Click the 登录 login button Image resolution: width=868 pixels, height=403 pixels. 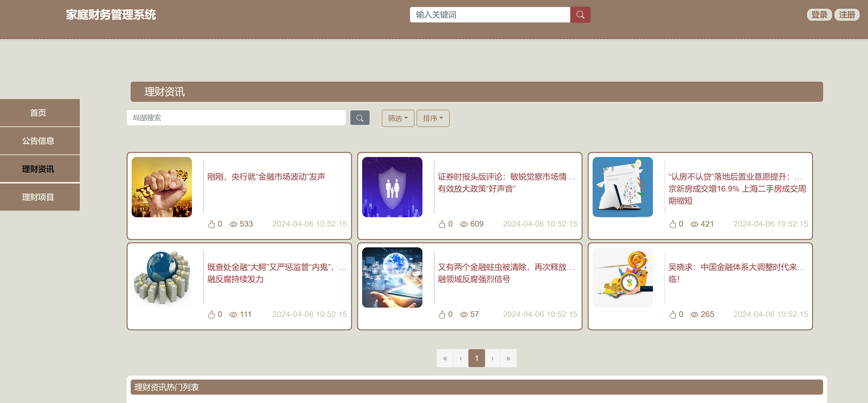819,15
